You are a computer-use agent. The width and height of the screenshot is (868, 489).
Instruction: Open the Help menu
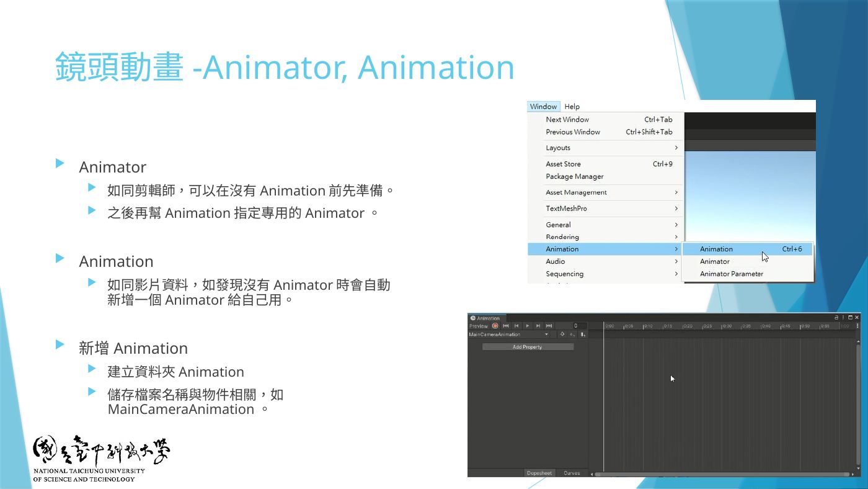(572, 107)
